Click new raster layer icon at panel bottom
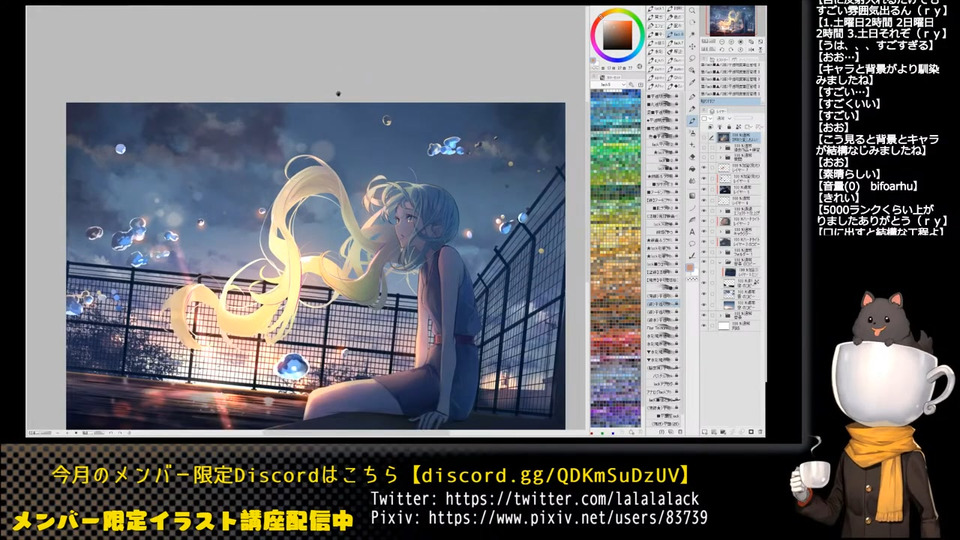Screen dimensions: 960x540 [x=704, y=432]
